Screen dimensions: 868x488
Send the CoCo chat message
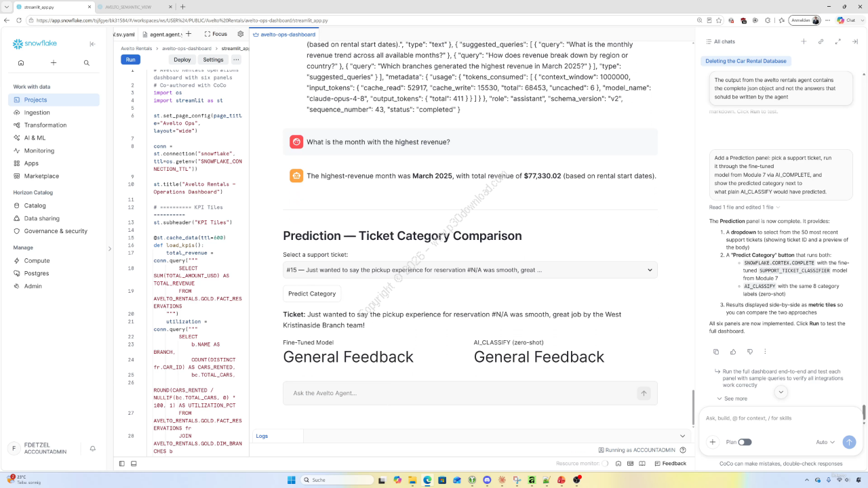click(x=849, y=442)
